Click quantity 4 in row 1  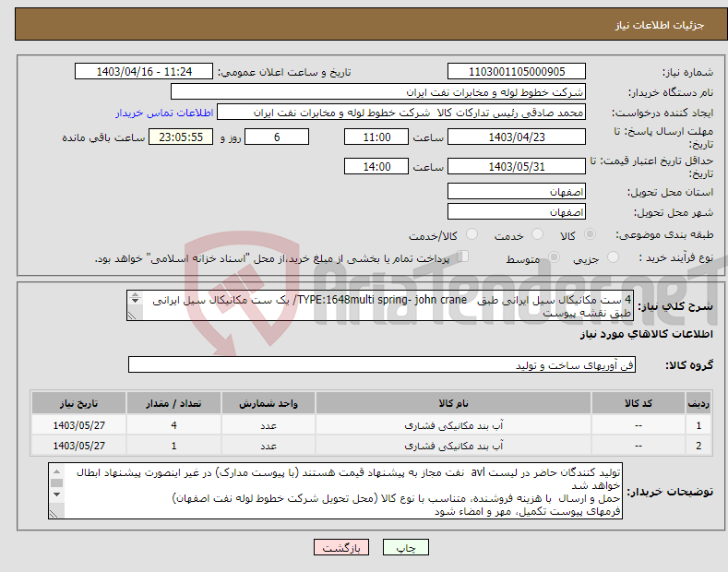[173, 425]
